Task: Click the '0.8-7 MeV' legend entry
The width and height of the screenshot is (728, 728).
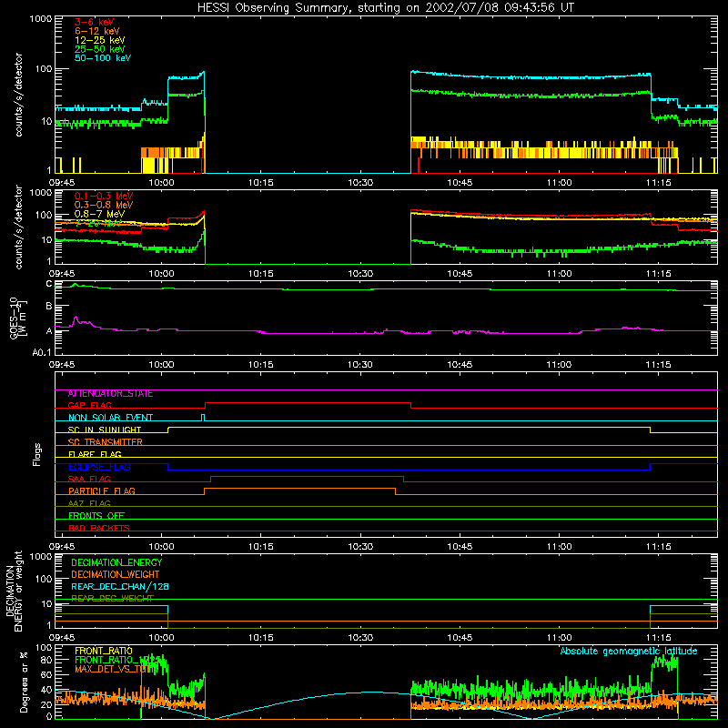Action: (99, 214)
